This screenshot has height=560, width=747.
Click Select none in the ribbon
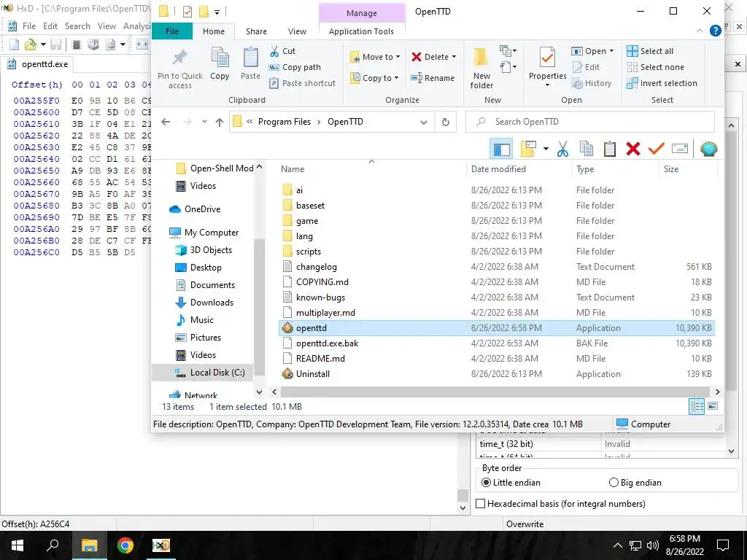coord(655,67)
